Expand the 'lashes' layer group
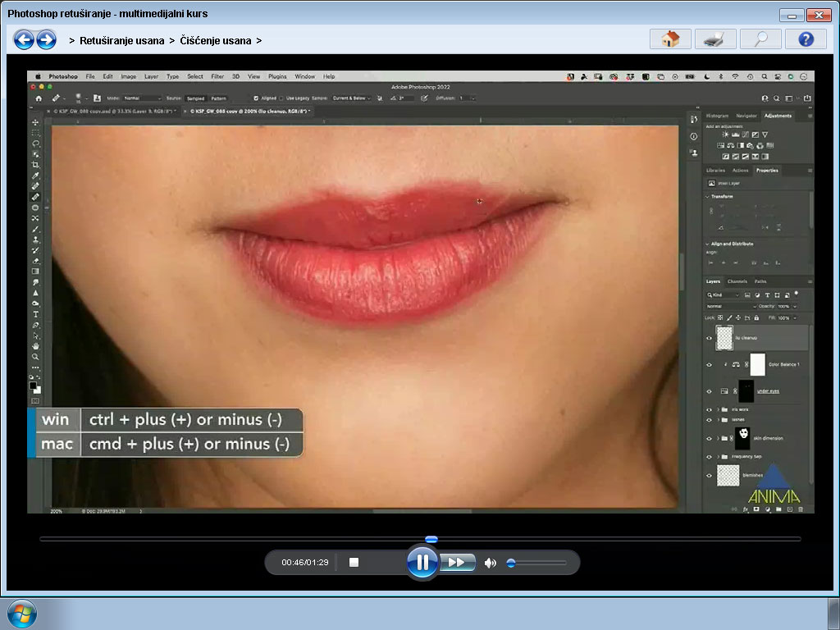 [x=719, y=420]
